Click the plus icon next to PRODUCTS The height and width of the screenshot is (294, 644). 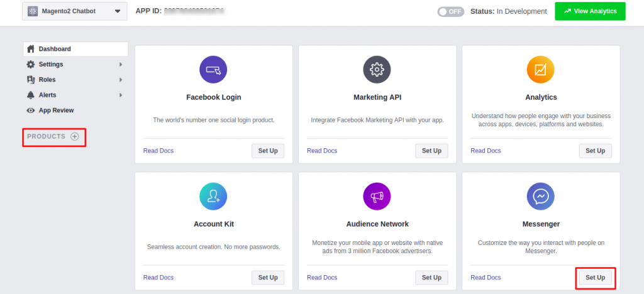tap(74, 136)
